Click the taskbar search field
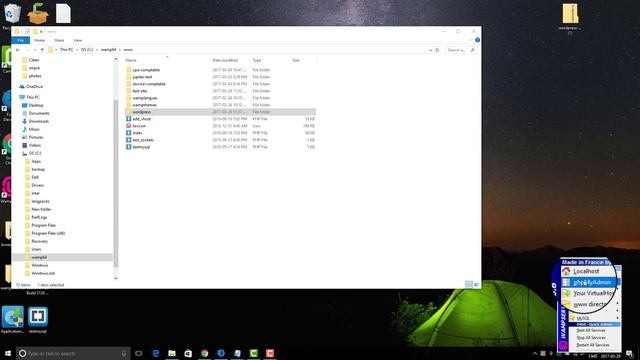This screenshot has height=360, width=640. (73, 353)
